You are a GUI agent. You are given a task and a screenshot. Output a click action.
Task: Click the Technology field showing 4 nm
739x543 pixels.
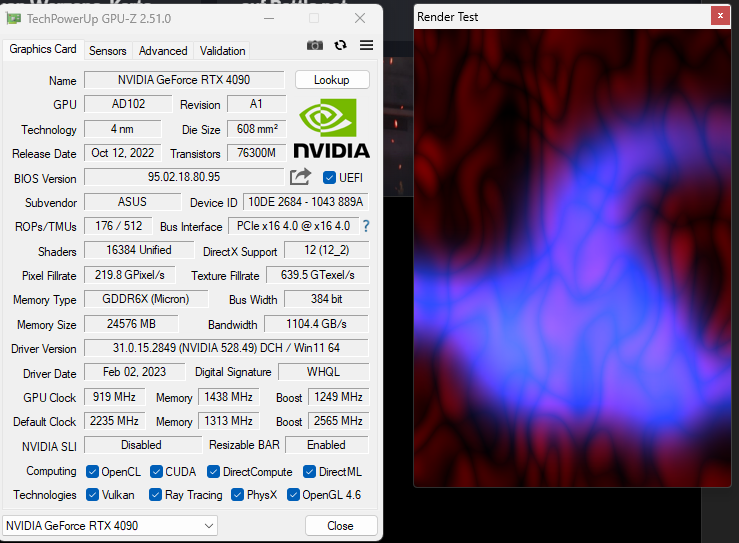(123, 129)
